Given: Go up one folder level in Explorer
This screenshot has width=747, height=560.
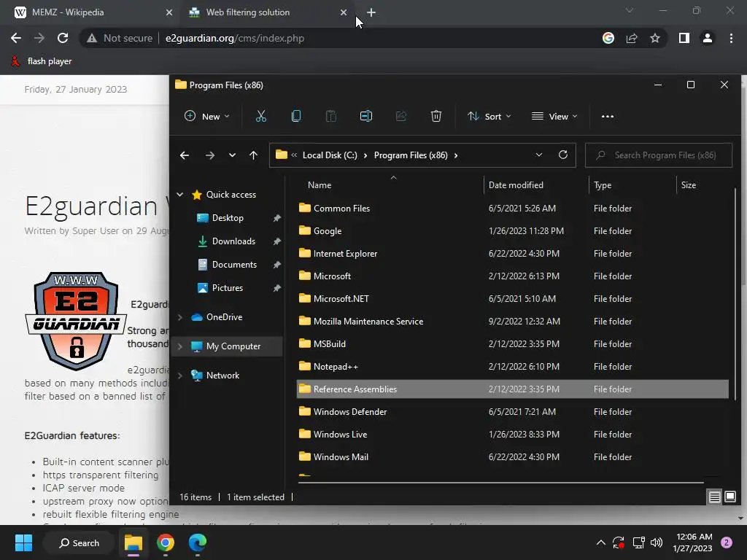Looking at the screenshot, I should point(253,155).
